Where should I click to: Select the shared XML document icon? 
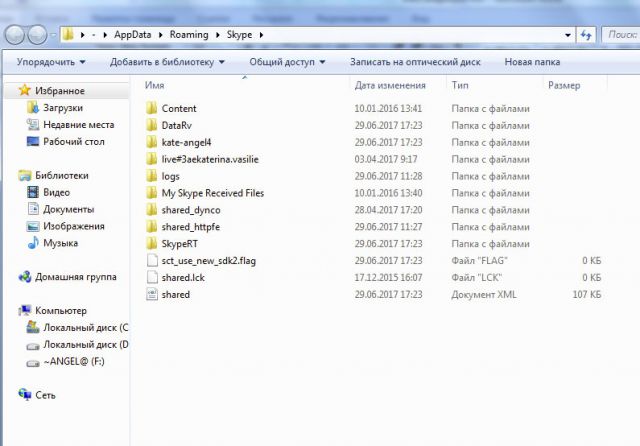click(x=152, y=295)
